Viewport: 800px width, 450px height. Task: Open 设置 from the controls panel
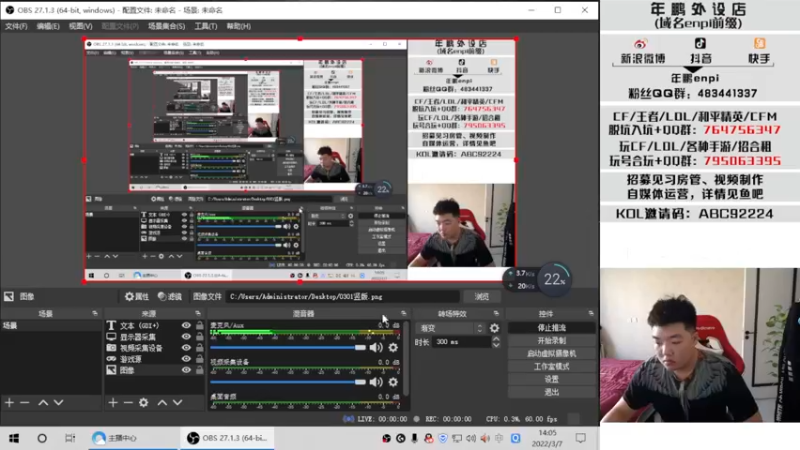(x=552, y=379)
